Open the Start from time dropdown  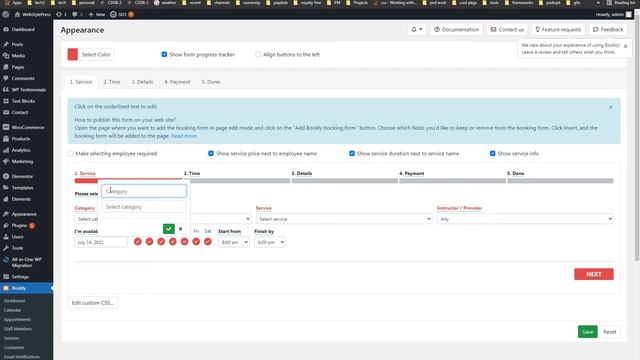pyautogui.click(x=233, y=242)
